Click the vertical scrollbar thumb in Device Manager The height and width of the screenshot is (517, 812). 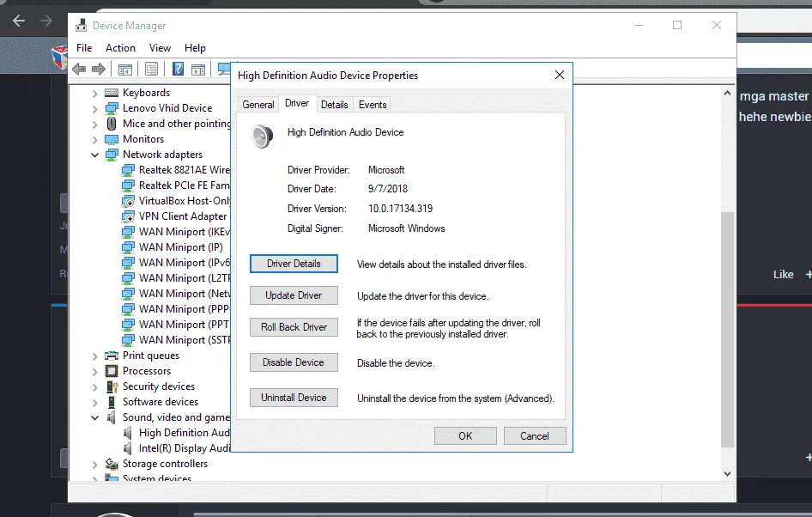(727, 330)
